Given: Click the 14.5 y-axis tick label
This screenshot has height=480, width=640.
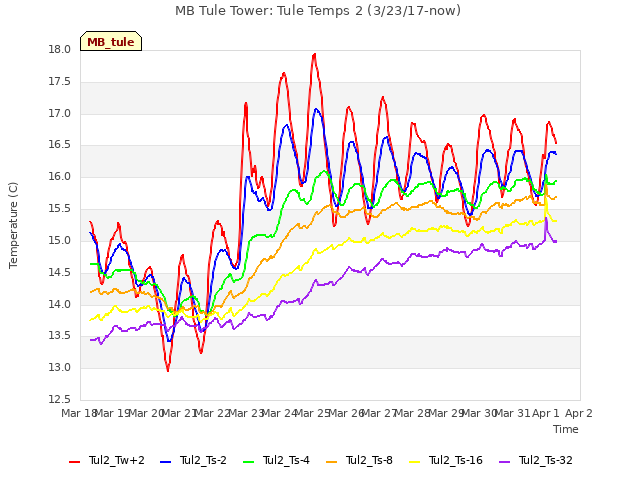Looking at the screenshot, I should coord(60,272).
